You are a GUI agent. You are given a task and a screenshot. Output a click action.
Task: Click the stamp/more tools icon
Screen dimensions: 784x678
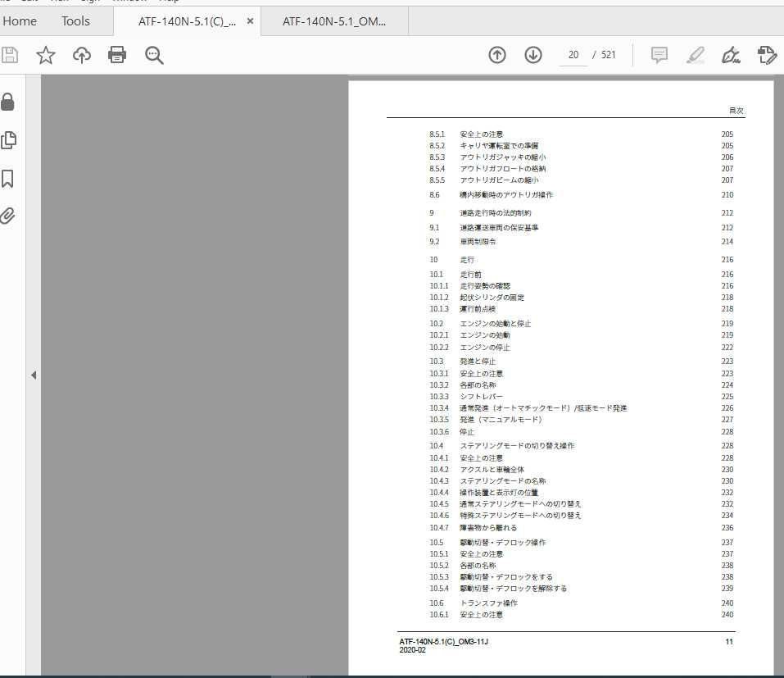click(x=767, y=55)
